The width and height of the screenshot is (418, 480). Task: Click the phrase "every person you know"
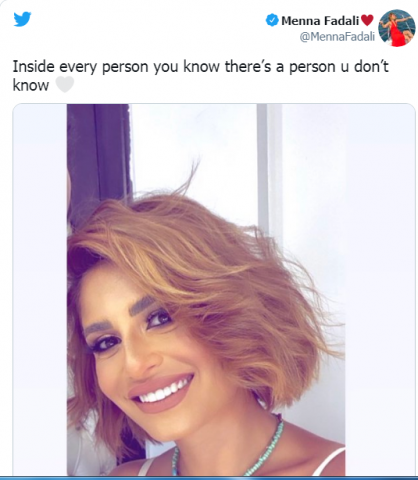(137, 66)
